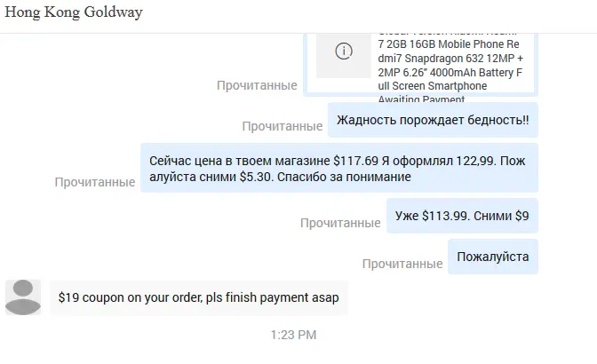Click the 'Awaiting Payment' order status text
Image resolution: width=597 pixels, height=364 pixels.
pos(421,99)
